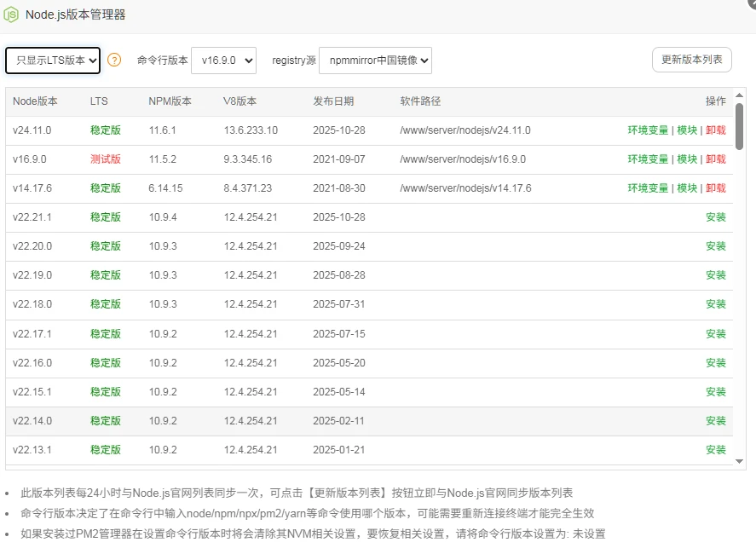This screenshot has height=548, width=756.
Task: Click release date 2021-08-30 cell
Action: coord(339,188)
